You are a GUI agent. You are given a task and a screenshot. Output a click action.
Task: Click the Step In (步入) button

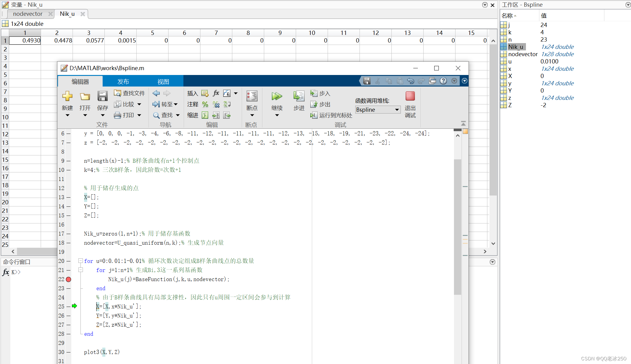(x=320, y=93)
